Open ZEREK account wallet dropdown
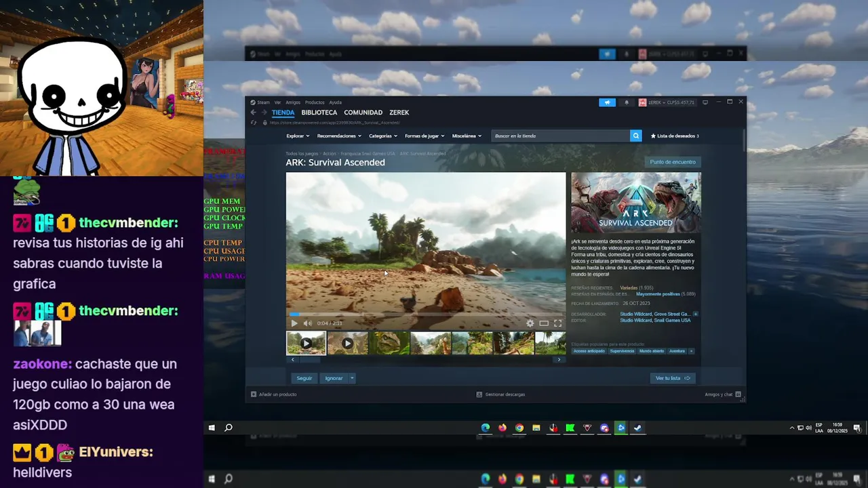The image size is (868, 488). (x=667, y=102)
